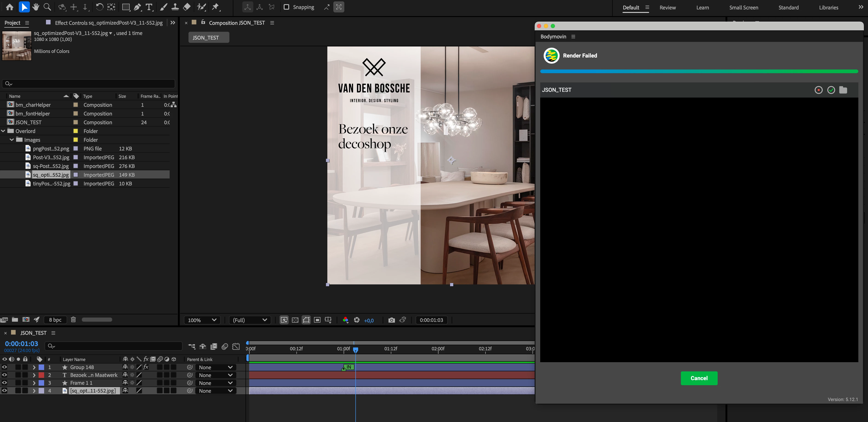Click the green Cancel button
868x422 pixels.
click(x=699, y=378)
